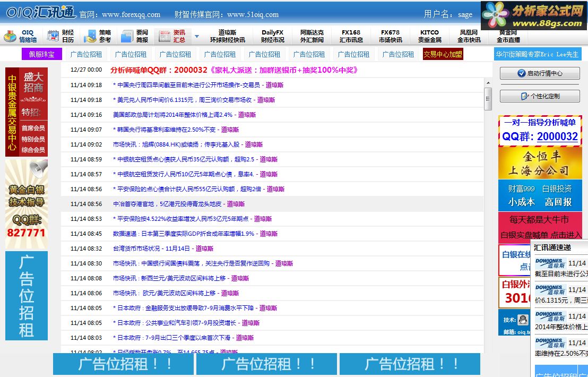Open 一对一指导分析喊单 QQ群 banner
588x377 pixels.
pyautogui.click(x=540, y=131)
